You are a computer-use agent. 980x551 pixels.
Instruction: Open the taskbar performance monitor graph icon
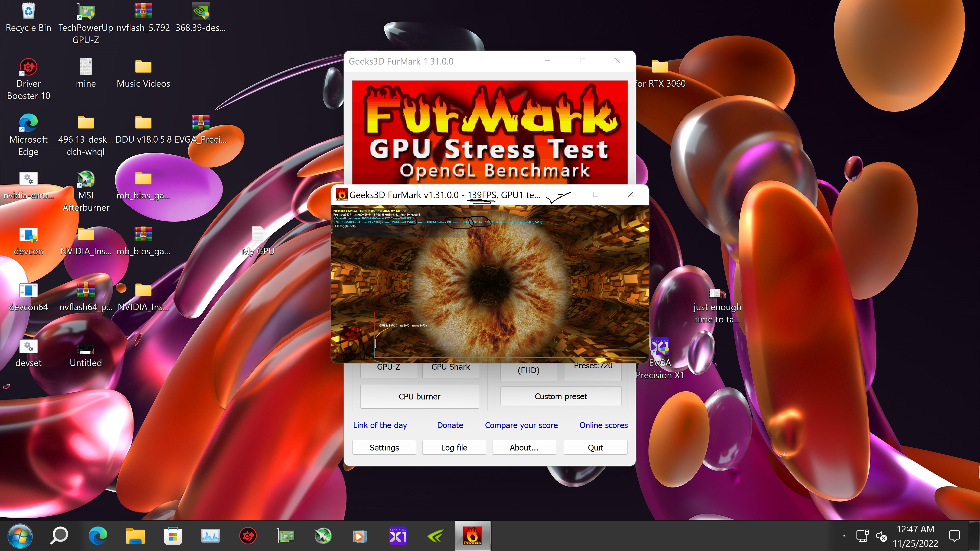(x=210, y=536)
